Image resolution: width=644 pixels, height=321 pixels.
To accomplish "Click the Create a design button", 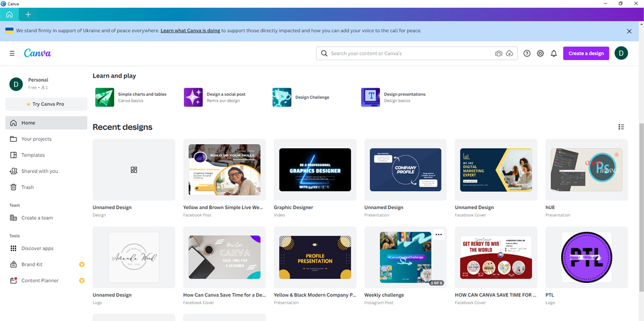I will coord(586,54).
